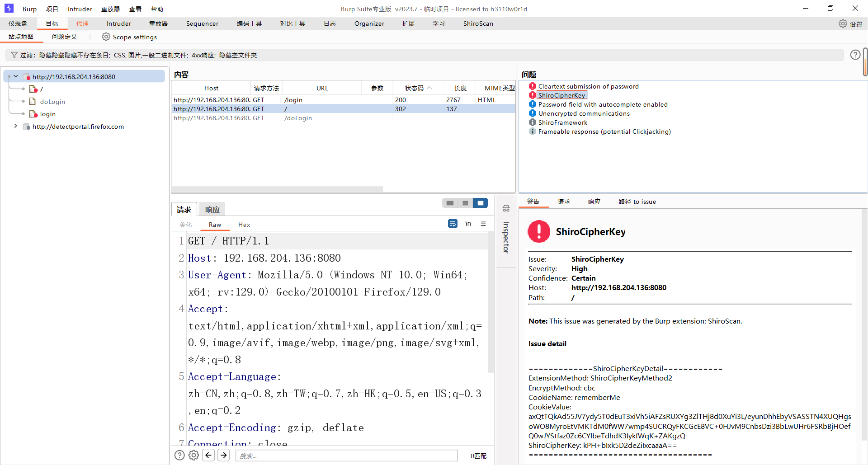Switch to stacked layout view icon
Image resolution: width=868 pixels, height=465 pixels.
[465, 203]
